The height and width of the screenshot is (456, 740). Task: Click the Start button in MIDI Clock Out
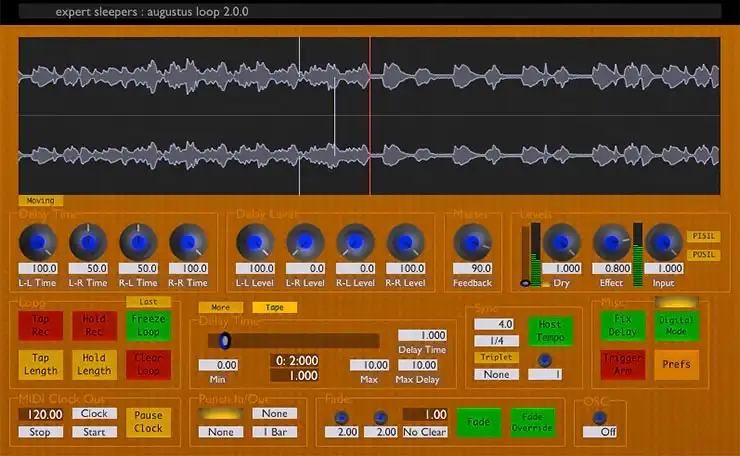click(x=94, y=432)
